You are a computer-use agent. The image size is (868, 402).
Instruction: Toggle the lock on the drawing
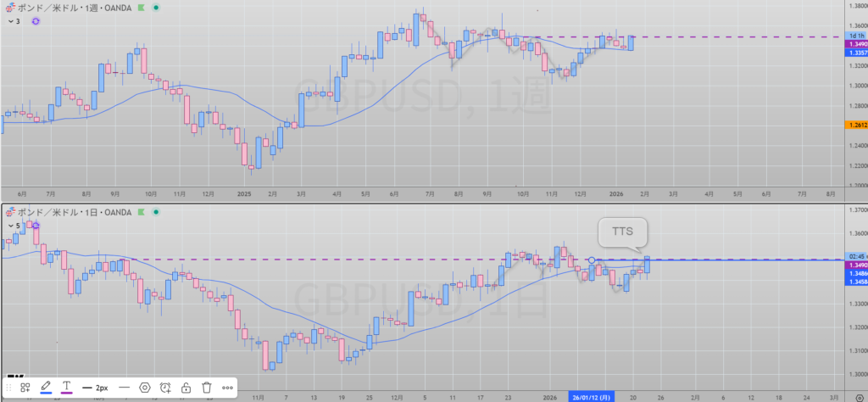(186, 388)
